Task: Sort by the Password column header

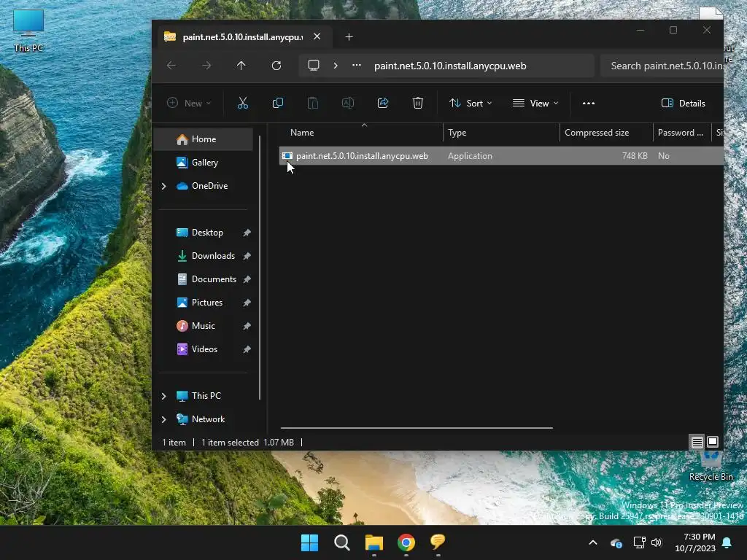Action: tap(681, 133)
